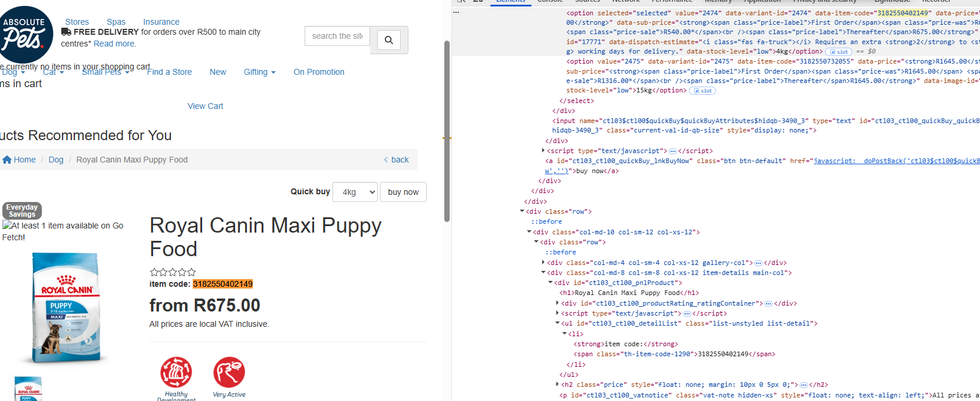Collapse the item-details main-col div node
Screen dimensions: 980x401
click(x=543, y=273)
